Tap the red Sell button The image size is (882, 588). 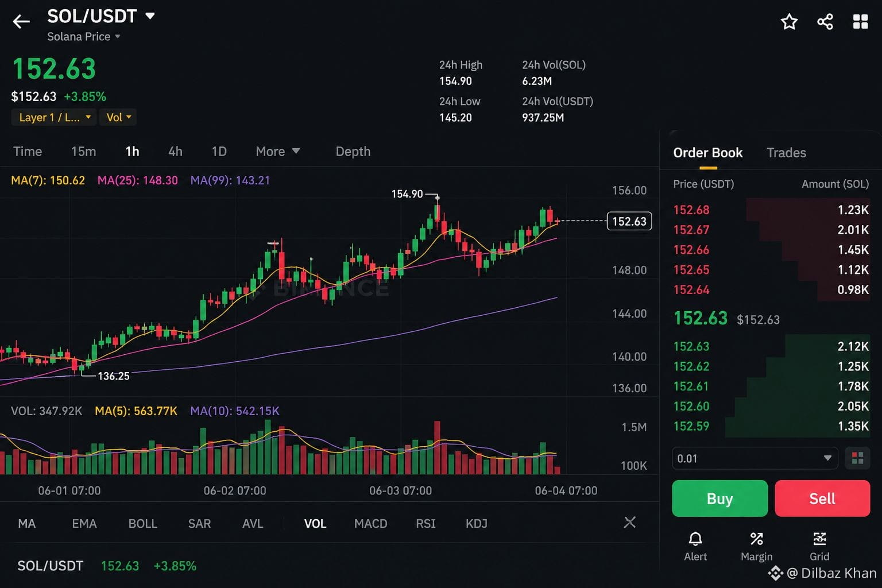(822, 498)
